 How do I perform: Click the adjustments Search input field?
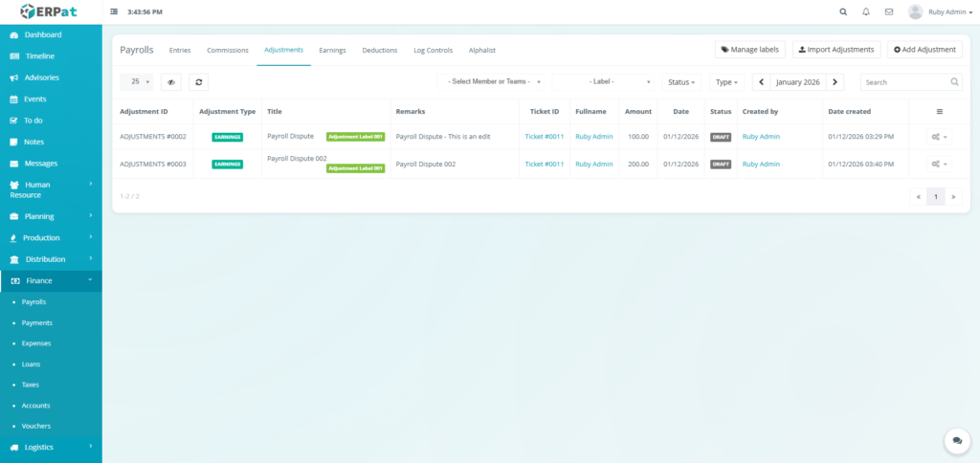pyautogui.click(x=904, y=82)
